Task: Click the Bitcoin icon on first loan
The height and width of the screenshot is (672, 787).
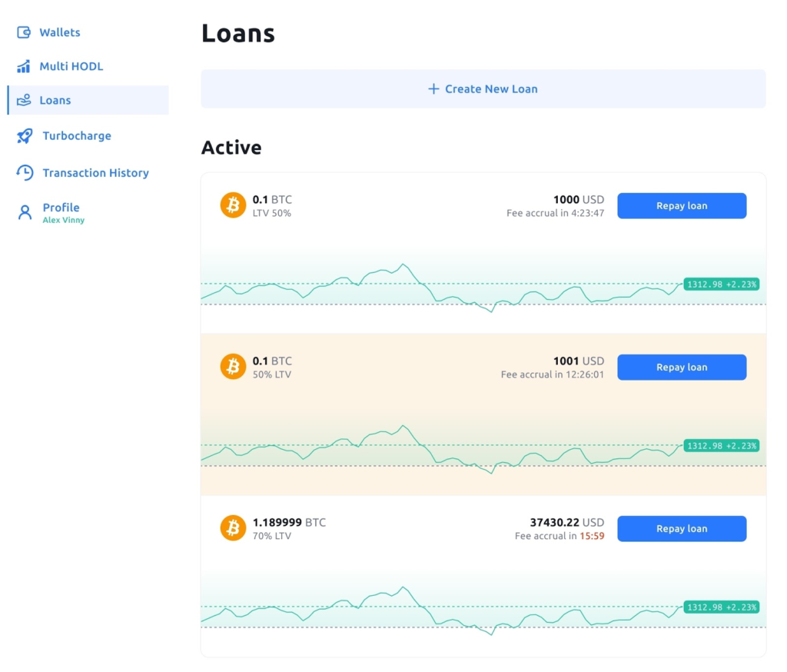Action: pyautogui.click(x=232, y=205)
